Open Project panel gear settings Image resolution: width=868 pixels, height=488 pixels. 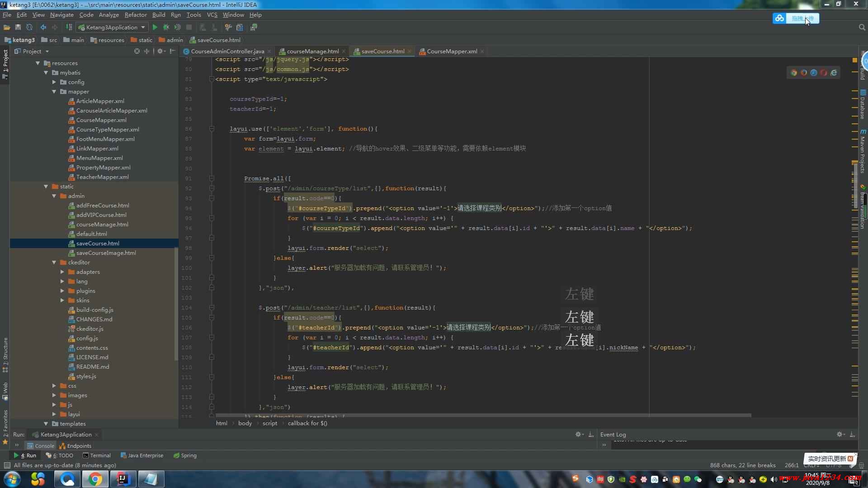[161, 51]
